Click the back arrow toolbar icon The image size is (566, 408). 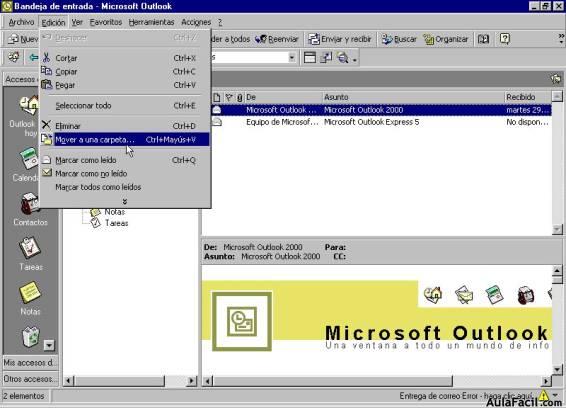coord(34,57)
